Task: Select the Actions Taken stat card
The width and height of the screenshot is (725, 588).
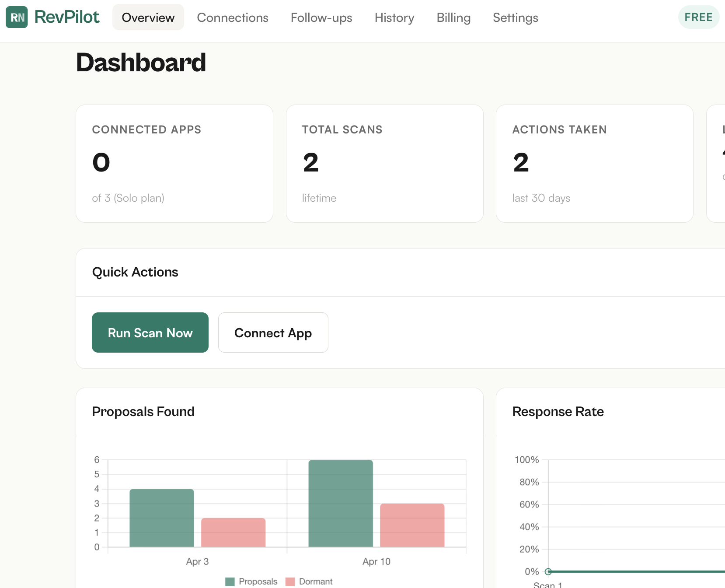Action: click(595, 164)
